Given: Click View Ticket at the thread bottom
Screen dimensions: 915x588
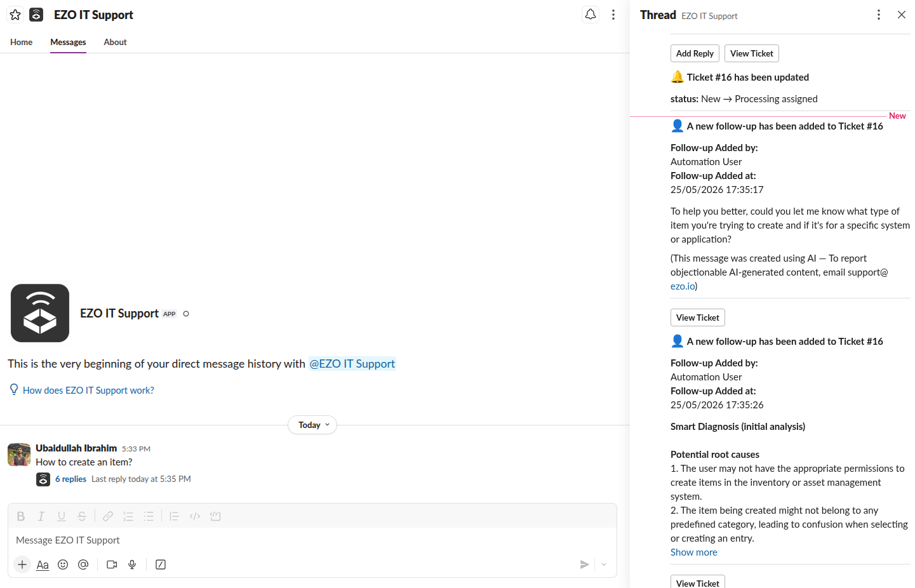Looking at the screenshot, I should pos(698,582).
